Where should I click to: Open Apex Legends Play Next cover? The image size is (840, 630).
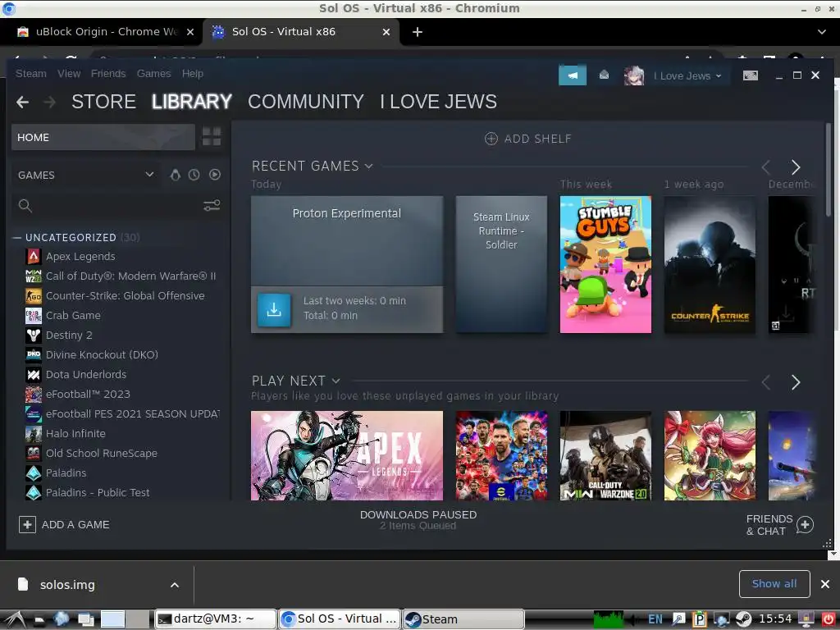347,456
